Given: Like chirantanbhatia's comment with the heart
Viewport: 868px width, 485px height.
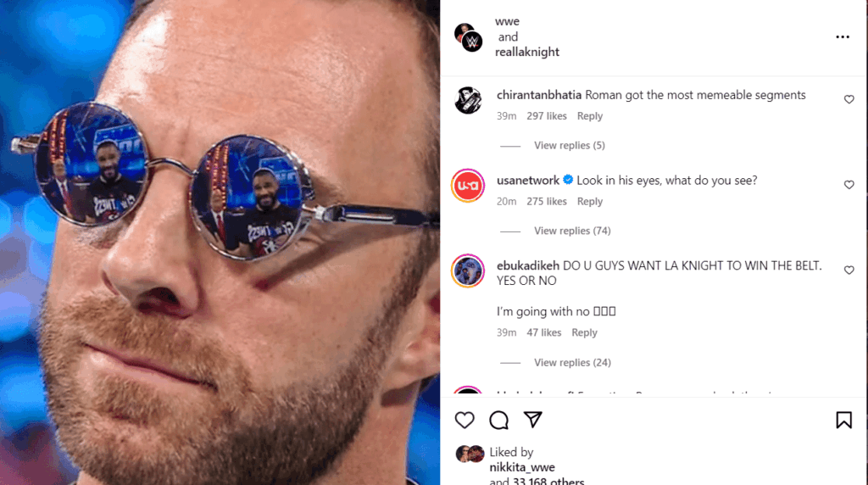Looking at the screenshot, I should click(849, 100).
